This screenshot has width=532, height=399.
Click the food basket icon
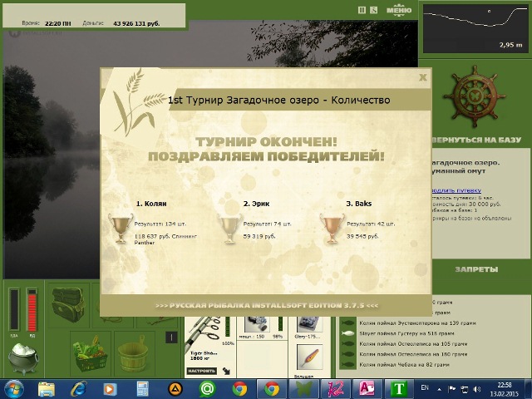(x=90, y=353)
